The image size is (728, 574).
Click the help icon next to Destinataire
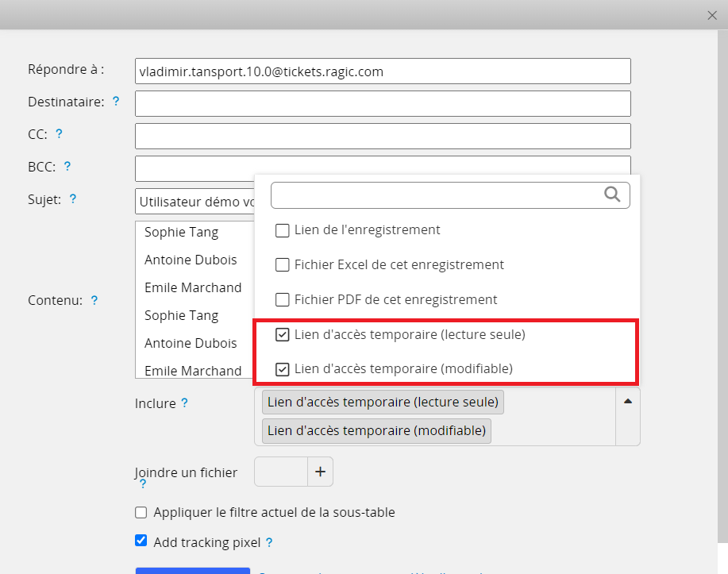[116, 102]
